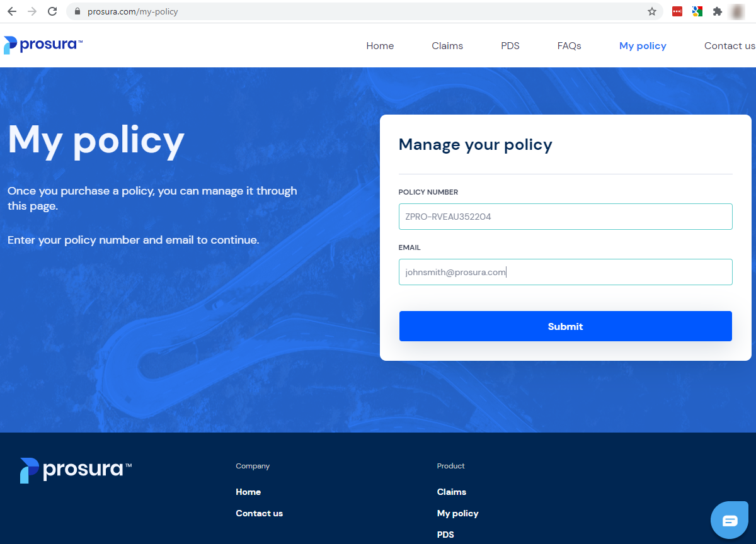Bookmark page with the star icon
This screenshot has width=756, height=544.
[x=652, y=11]
